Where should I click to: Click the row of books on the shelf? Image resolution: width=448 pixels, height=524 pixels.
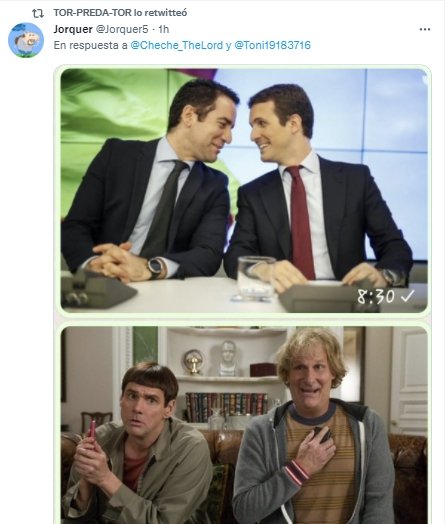(x=227, y=406)
